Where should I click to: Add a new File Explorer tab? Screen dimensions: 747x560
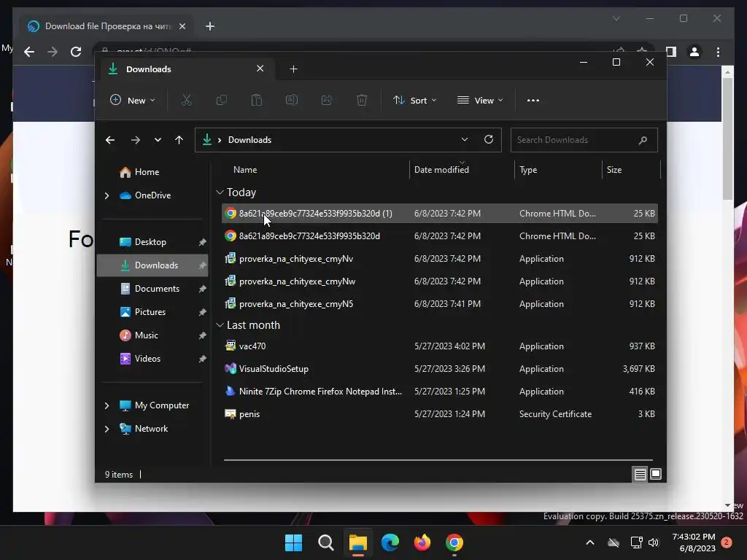pos(293,69)
